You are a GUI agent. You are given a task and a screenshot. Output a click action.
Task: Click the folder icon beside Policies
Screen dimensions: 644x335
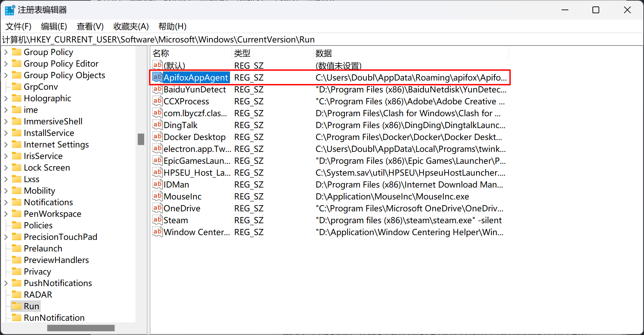coord(17,225)
